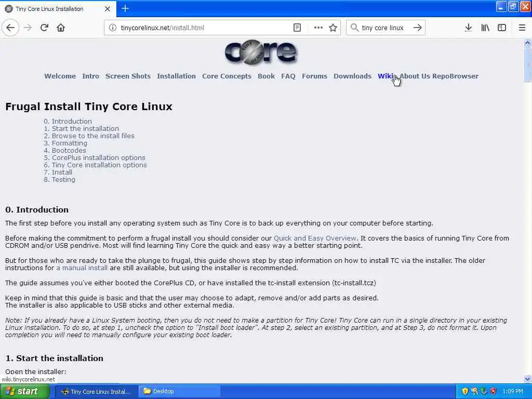
Task: Click the 'tiny core linux' search field
Action: [385, 28]
